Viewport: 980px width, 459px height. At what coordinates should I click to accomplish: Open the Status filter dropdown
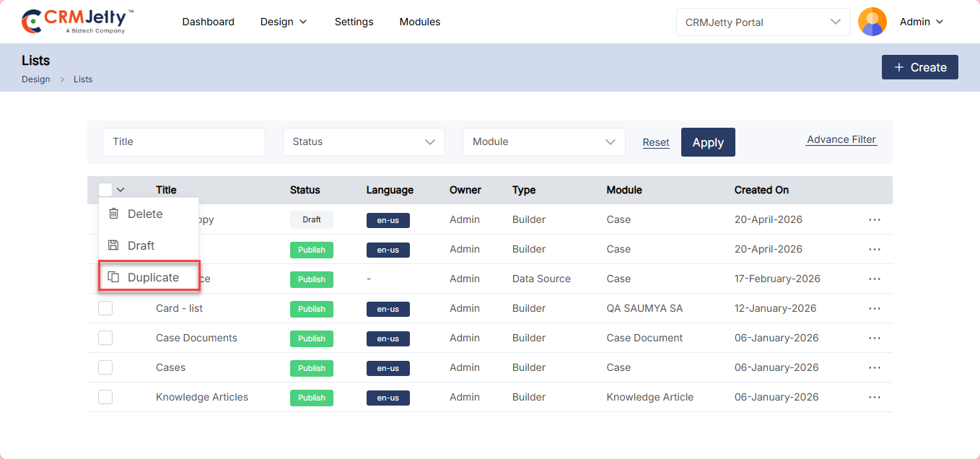[364, 142]
